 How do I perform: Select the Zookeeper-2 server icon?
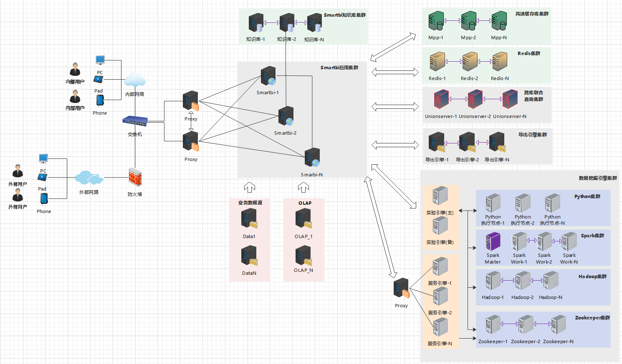click(x=526, y=325)
